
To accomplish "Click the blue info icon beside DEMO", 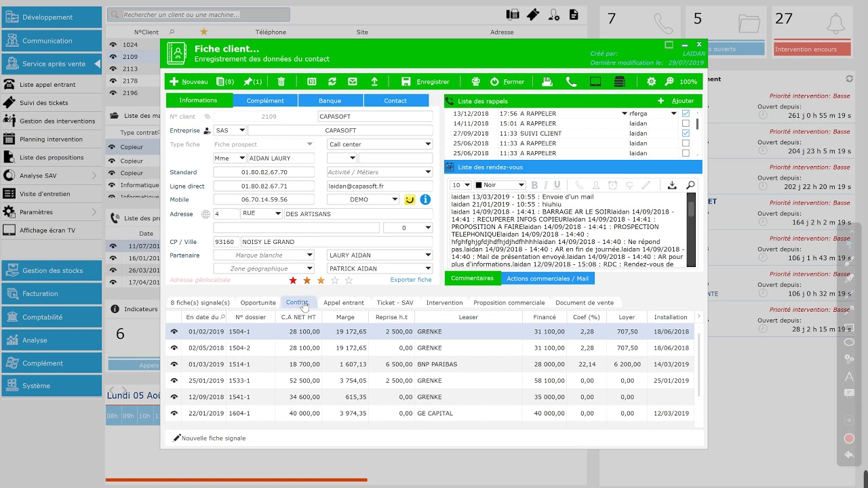I will coord(425,199).
